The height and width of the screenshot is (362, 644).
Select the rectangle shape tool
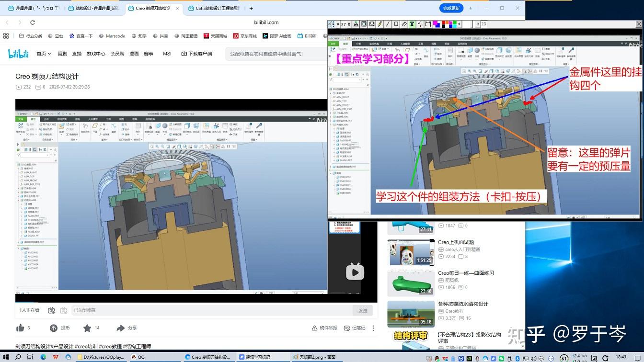[396, 24]
